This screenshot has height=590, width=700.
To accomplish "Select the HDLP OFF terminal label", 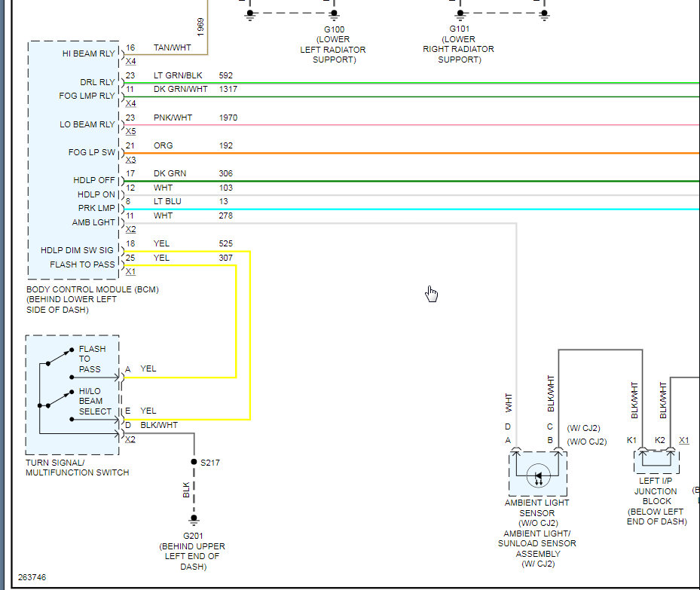I will [x=94, y=180].
